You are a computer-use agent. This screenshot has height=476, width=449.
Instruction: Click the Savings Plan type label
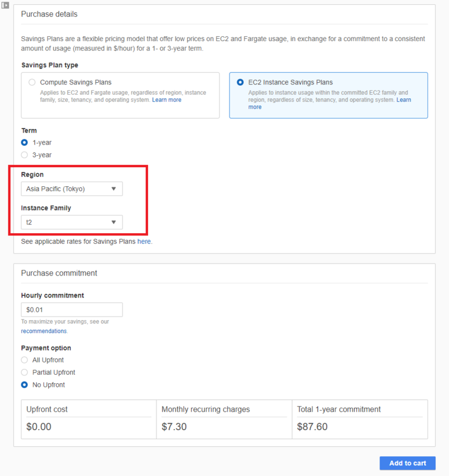click(50, 65)
